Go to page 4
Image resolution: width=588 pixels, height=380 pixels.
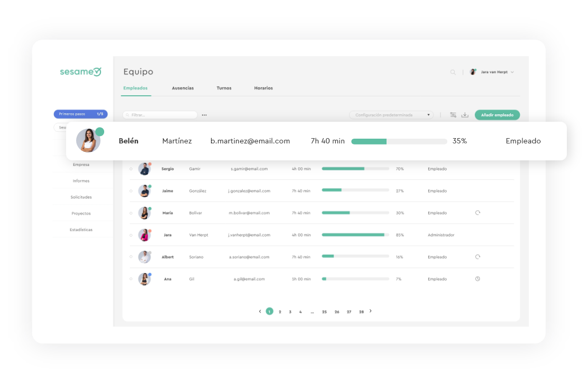pyautogui.click(x=300, y=312)
